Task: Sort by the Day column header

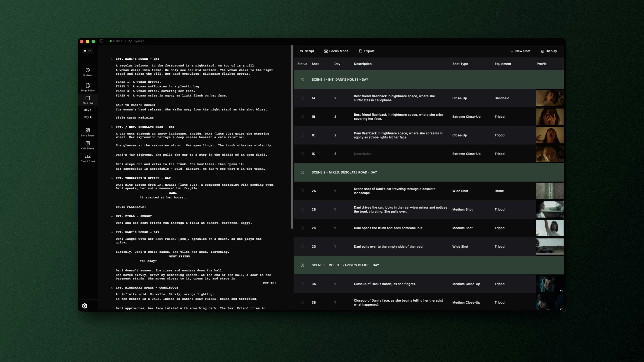Action: click(x=337, y=64)
